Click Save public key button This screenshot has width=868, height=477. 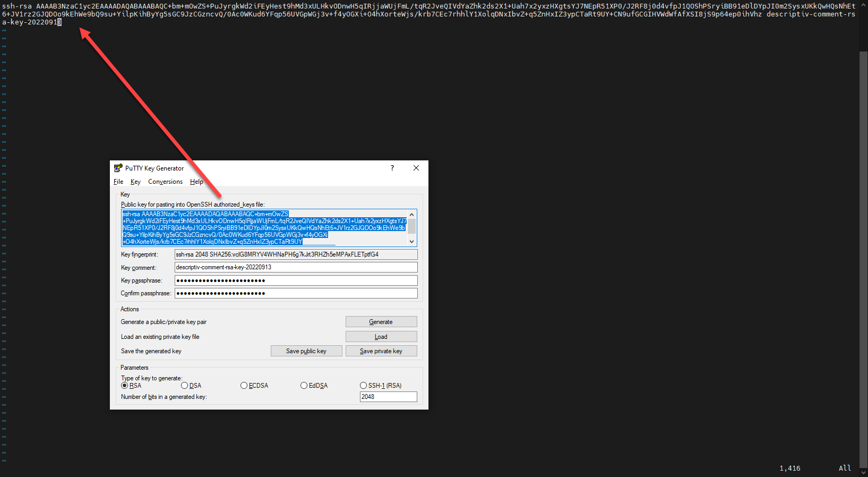coord(306,351)
